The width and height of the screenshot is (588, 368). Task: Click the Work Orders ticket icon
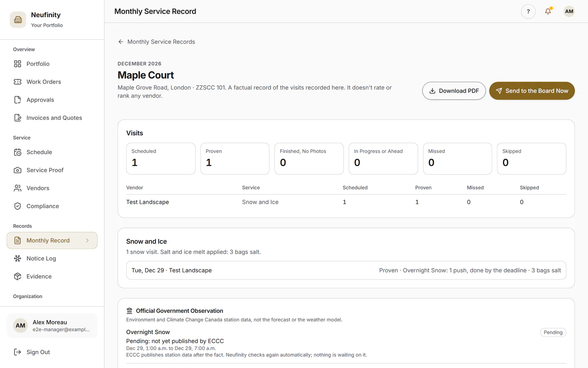[18, 82]
